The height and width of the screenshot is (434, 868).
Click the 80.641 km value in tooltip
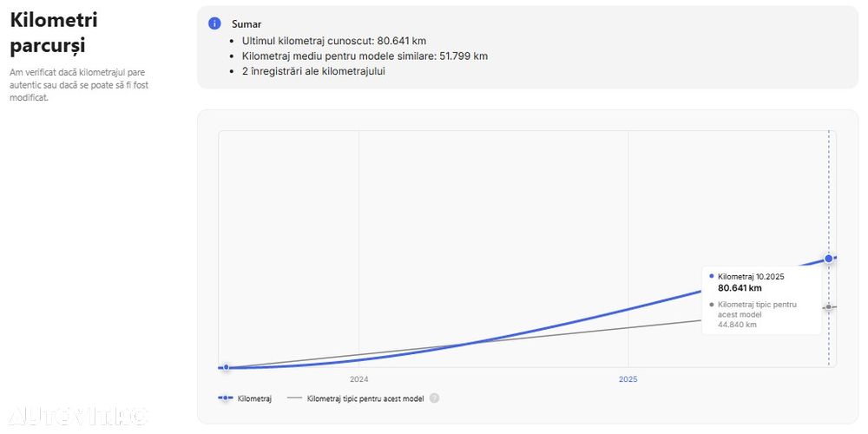coord(740,288)
